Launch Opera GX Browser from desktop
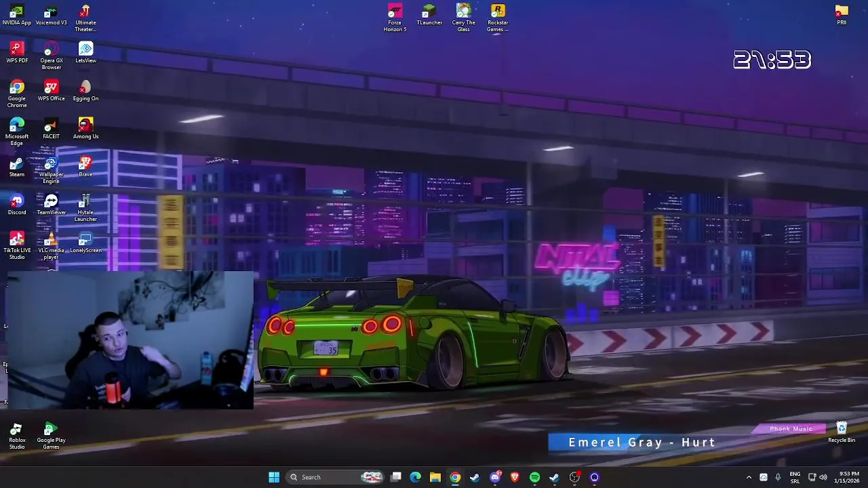 pos(51,56)
